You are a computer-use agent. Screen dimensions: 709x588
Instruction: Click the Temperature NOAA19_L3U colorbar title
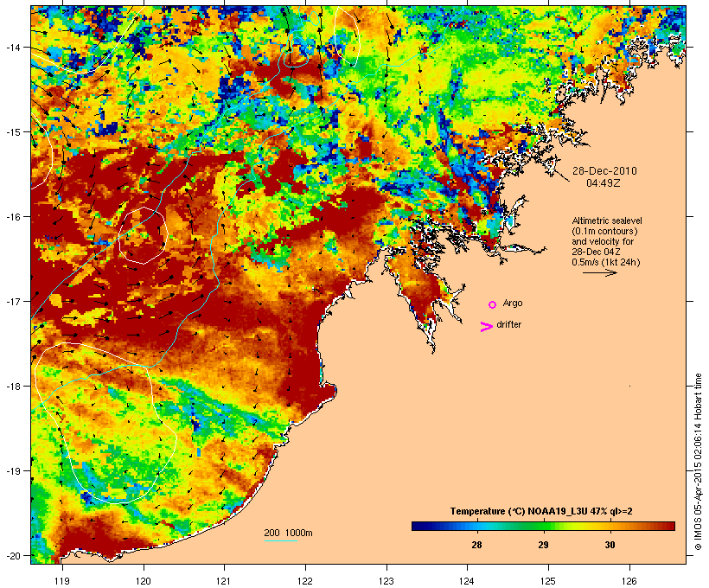pos(541,511)
